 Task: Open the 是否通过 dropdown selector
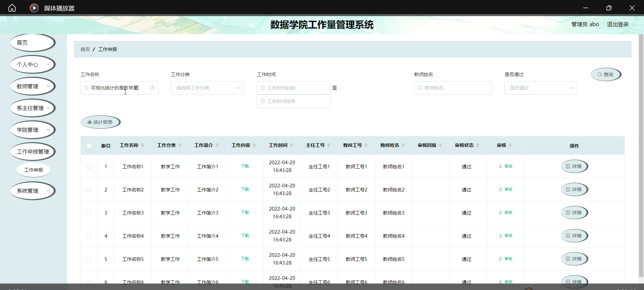pos(541,88)
